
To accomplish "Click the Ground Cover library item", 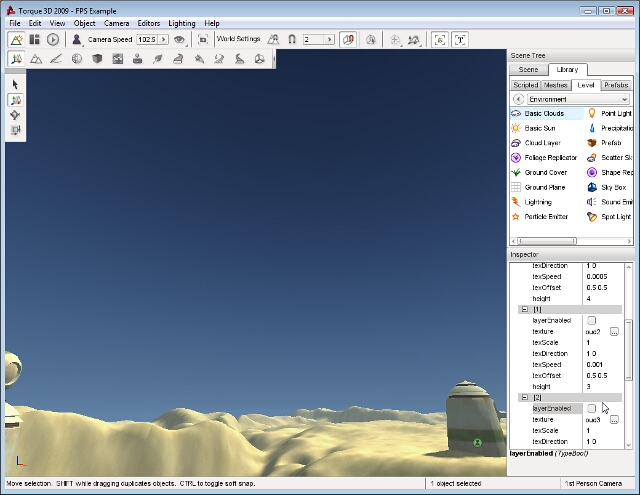I will pos(545,172).
